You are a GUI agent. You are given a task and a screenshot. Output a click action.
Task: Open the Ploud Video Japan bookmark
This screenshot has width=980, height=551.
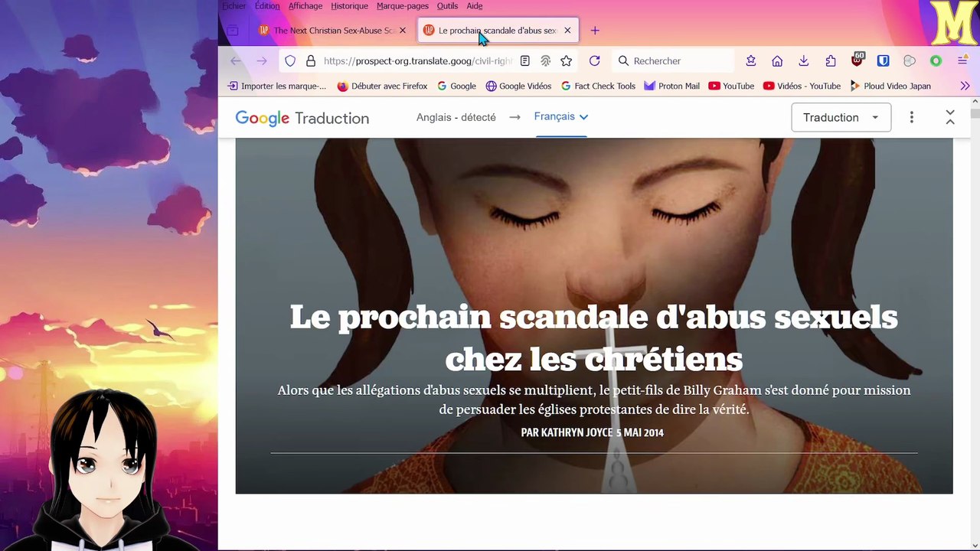(x=890, y=86)
